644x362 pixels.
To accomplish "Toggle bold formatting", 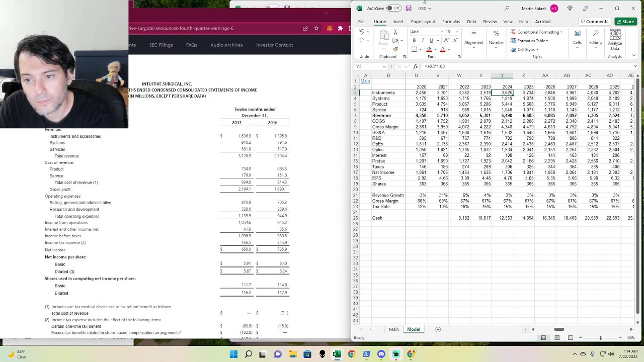I will 414,41.
